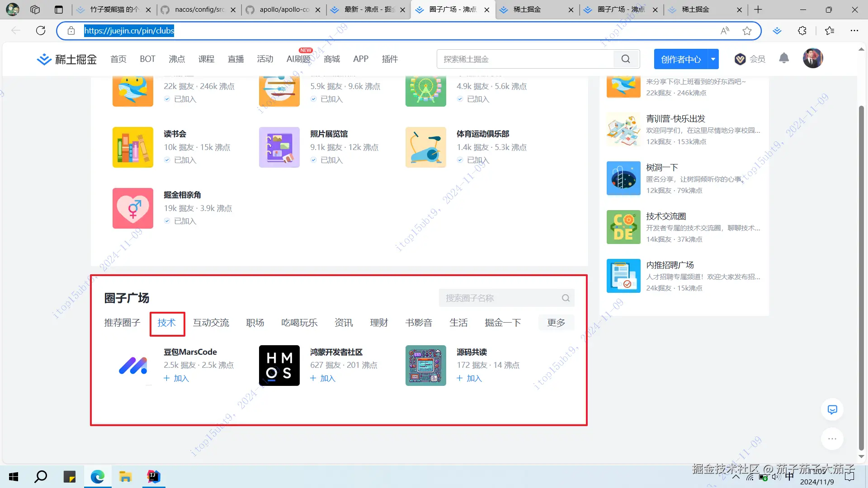Click the search magnifier in the top bar
The width and height of the screenshot is (868, 488).
pyautogui.click(x=626, y=59)
